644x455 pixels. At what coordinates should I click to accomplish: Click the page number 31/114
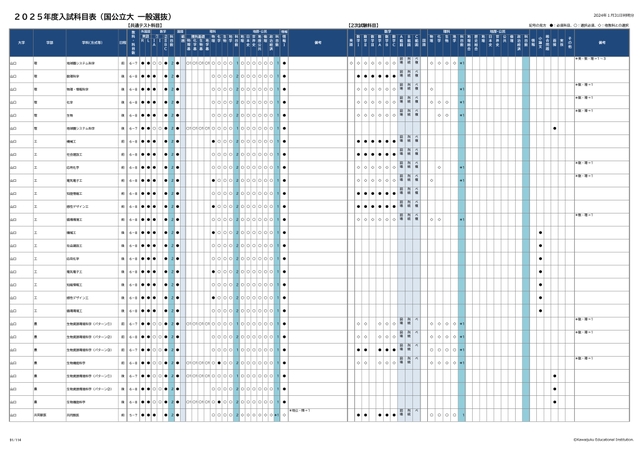[x=15, y=436]
